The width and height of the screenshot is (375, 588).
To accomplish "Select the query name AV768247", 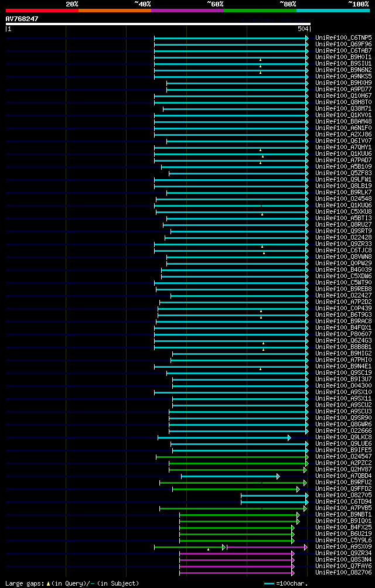I will click(x=22, y=18).
